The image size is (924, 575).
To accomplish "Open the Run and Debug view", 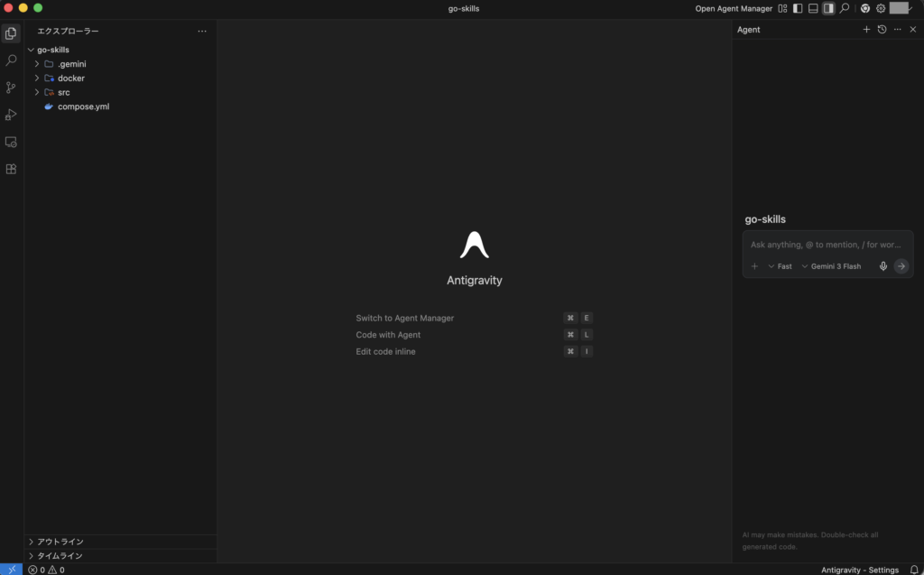I will pos(11,115).
